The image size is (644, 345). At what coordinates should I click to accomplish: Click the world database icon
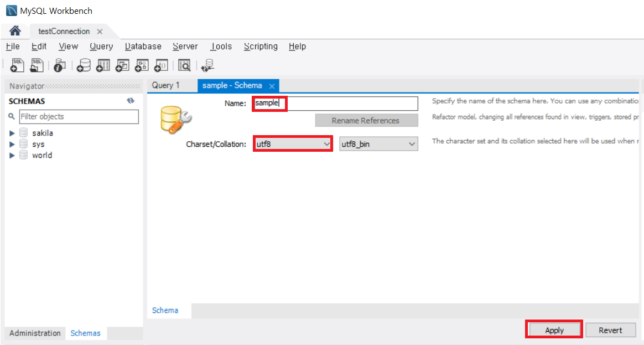click(23, 155)
